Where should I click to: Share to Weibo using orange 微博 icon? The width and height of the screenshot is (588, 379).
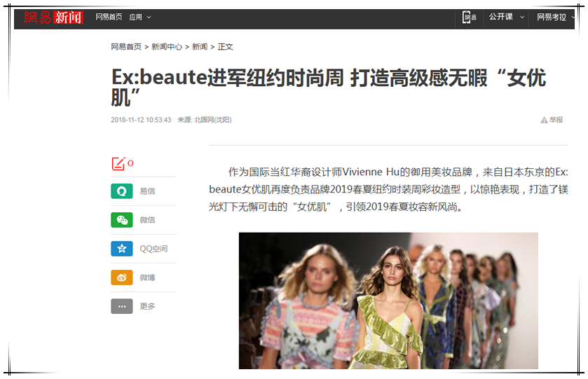121,277
